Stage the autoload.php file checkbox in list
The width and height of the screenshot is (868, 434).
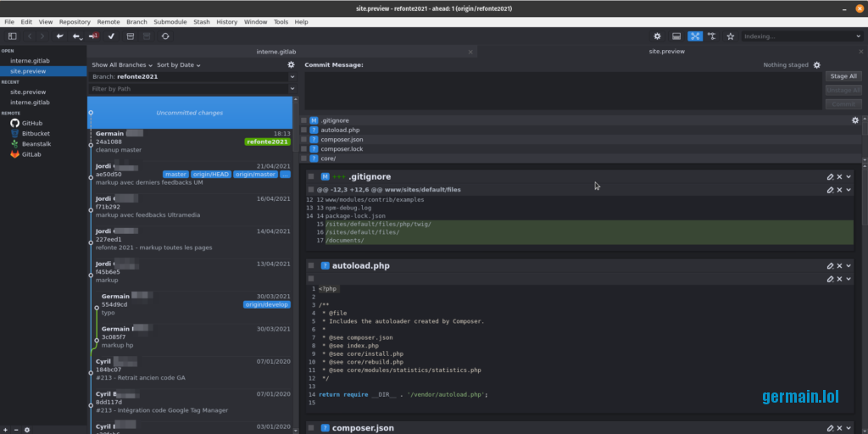tap(303, 130)
